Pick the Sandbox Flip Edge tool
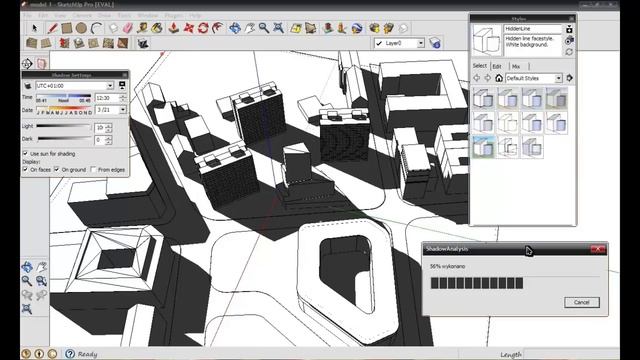Image resolution: width=640 pixels, height=360 pixels. (123, 43)
